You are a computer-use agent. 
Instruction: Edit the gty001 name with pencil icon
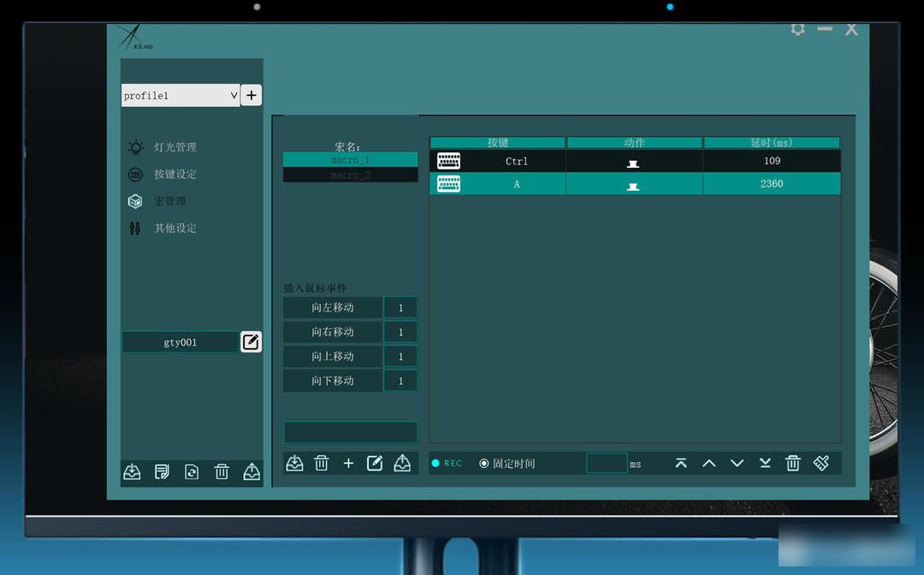pyautogui.click(x=251, y=342)
